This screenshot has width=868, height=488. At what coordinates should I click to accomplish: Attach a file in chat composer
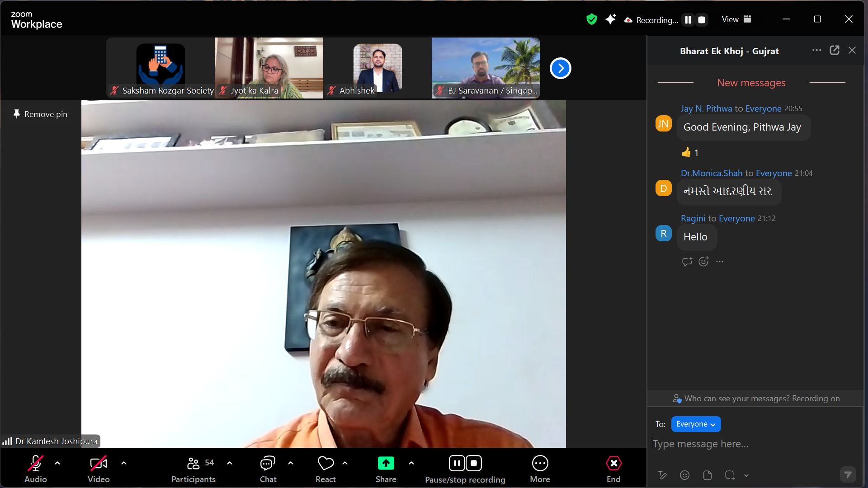pos(707,475)
